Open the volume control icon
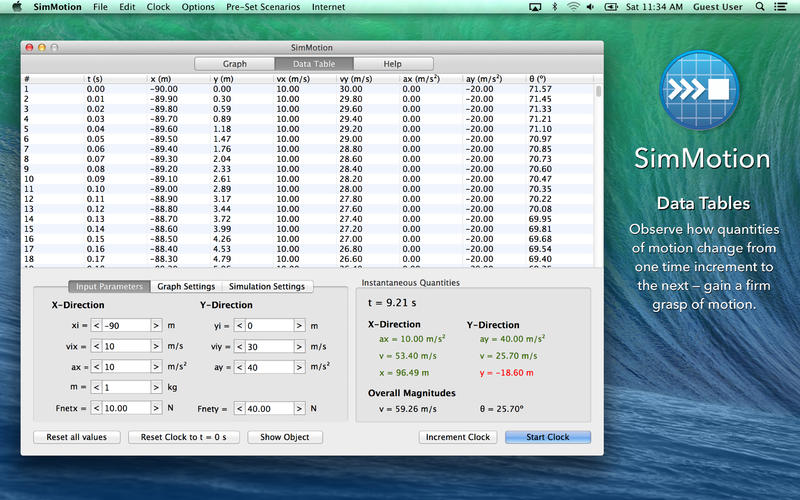 [591, 7]
